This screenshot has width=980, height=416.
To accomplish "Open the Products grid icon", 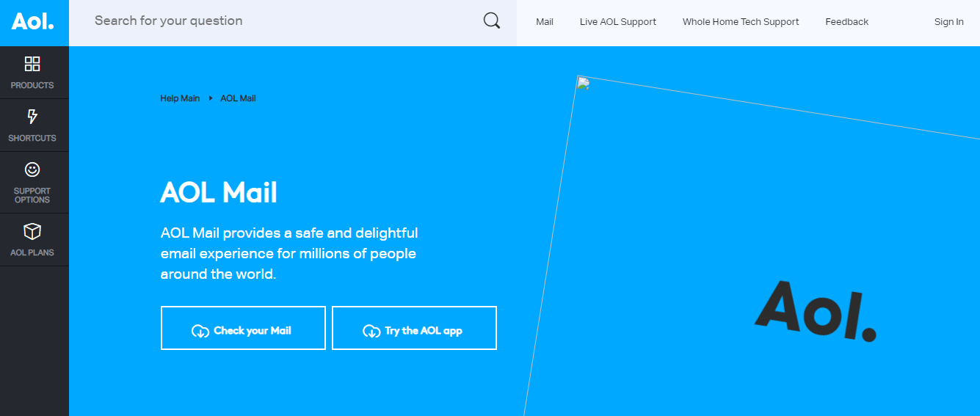I will (32, 64).
